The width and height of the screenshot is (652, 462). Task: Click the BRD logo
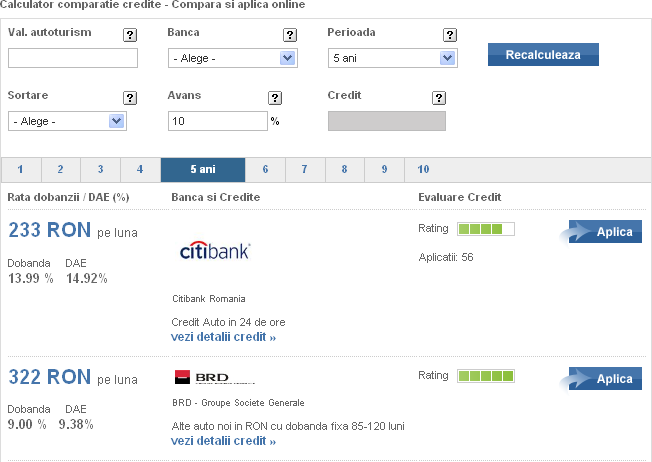coord(215,377)
